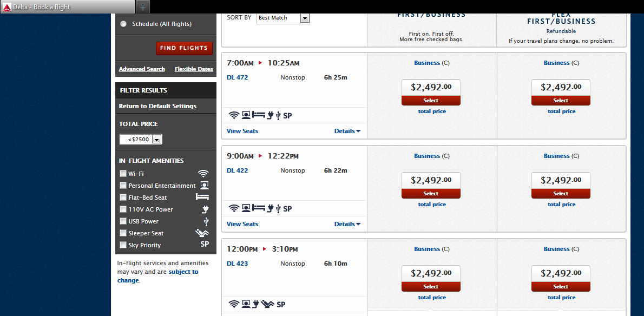Click the Wi-Fi icon beside DL 472 amenities
Image resolution: width=644 pixels, height=316 pixels.
click(234, 115)
